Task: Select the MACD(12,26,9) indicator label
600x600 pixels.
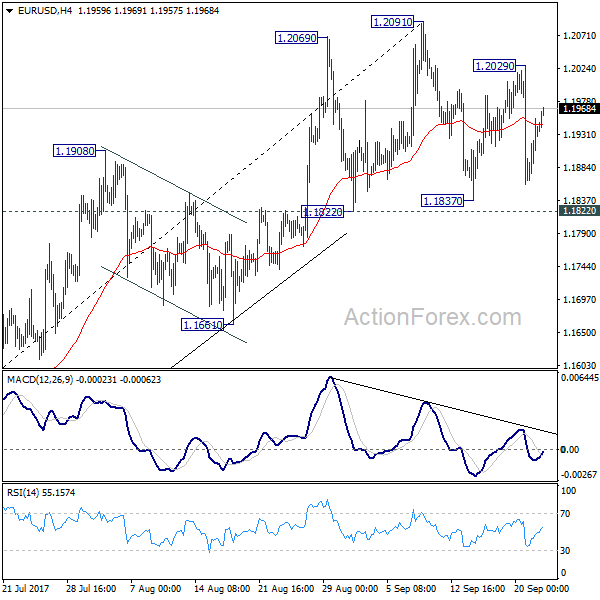Action: (40, 380)
